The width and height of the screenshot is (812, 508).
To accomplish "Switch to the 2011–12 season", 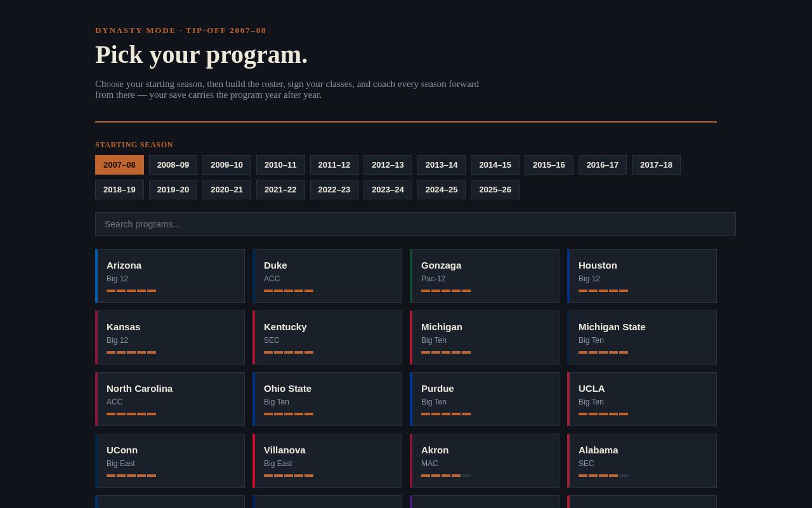I will (334, 164).
